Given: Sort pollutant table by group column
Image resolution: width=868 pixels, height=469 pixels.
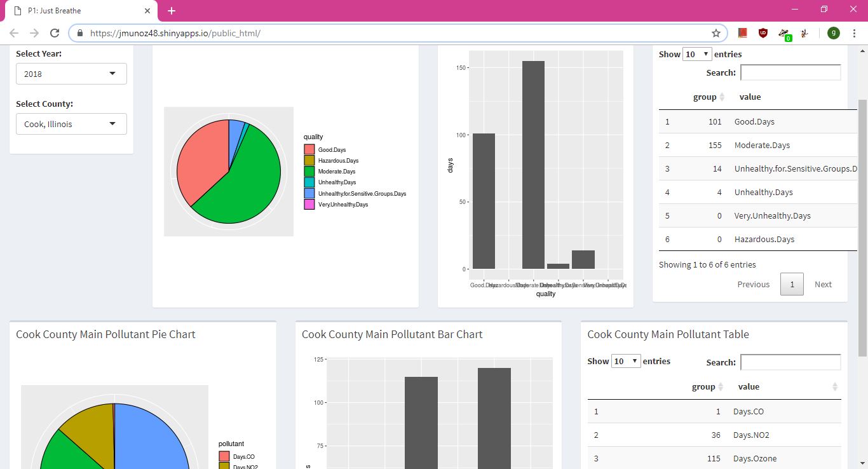Looking at the screenshot, I should point(707,387).
